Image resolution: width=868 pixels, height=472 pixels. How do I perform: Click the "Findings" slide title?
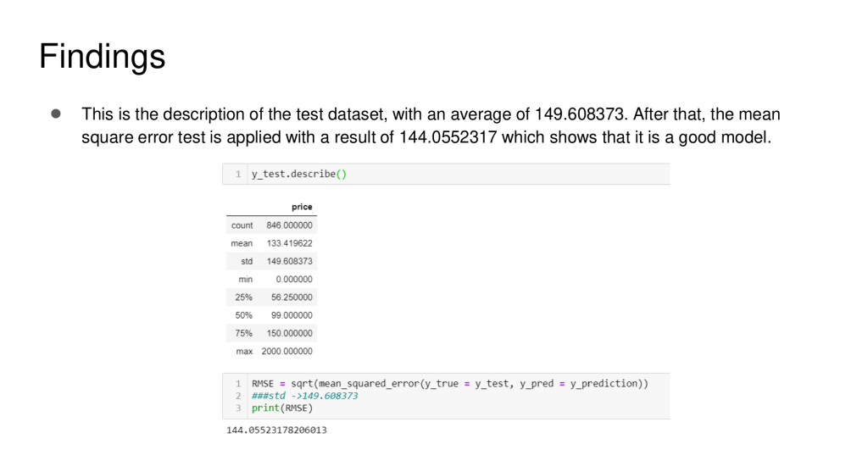[102, 57]
